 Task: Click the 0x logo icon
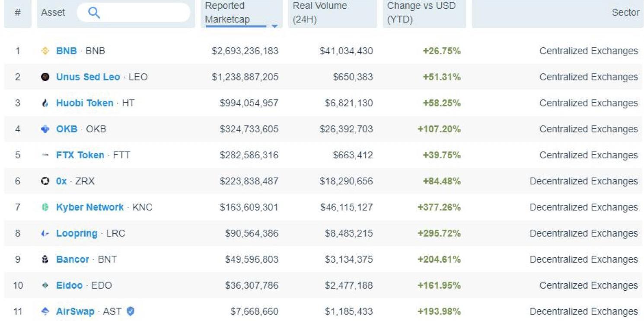[x=45, y=181]
